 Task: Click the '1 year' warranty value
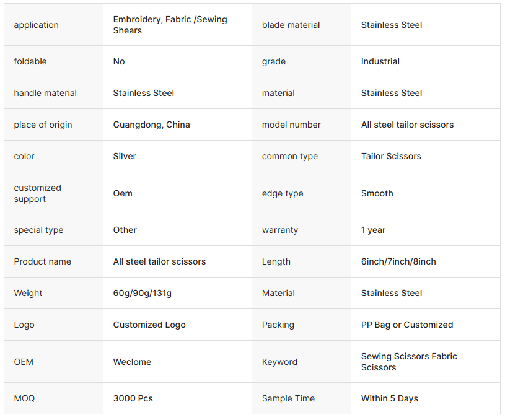373,230
